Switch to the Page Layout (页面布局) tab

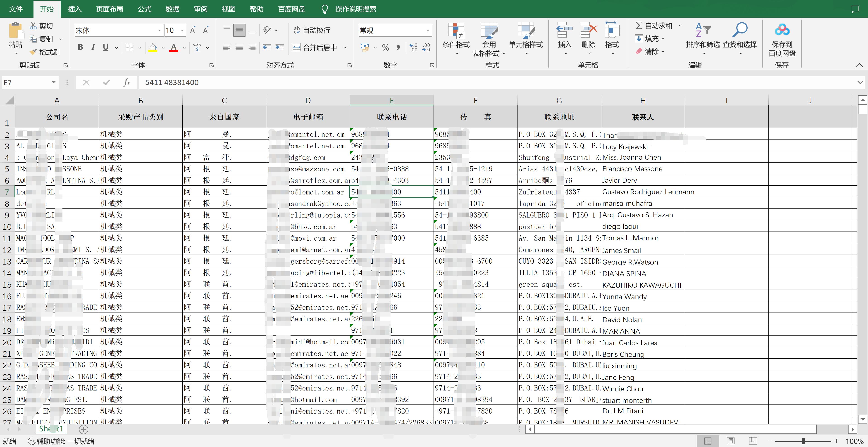point(110,9)
